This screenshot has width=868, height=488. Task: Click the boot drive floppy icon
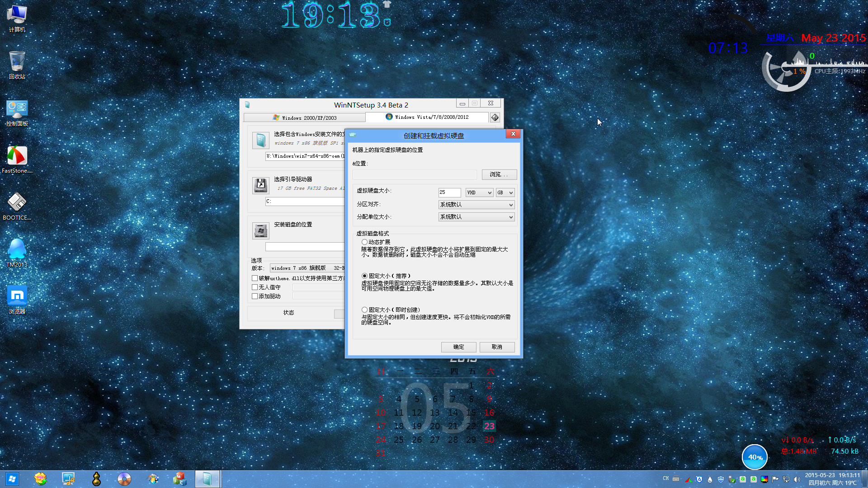(x=260, y=185)
